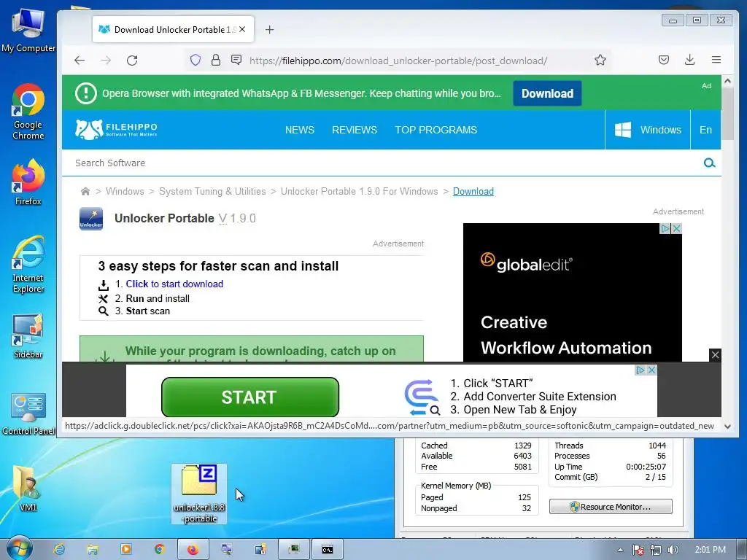This screenshot has height=560, width=747.
Task: Open a new tab with plus button
Action: (270, 29)
